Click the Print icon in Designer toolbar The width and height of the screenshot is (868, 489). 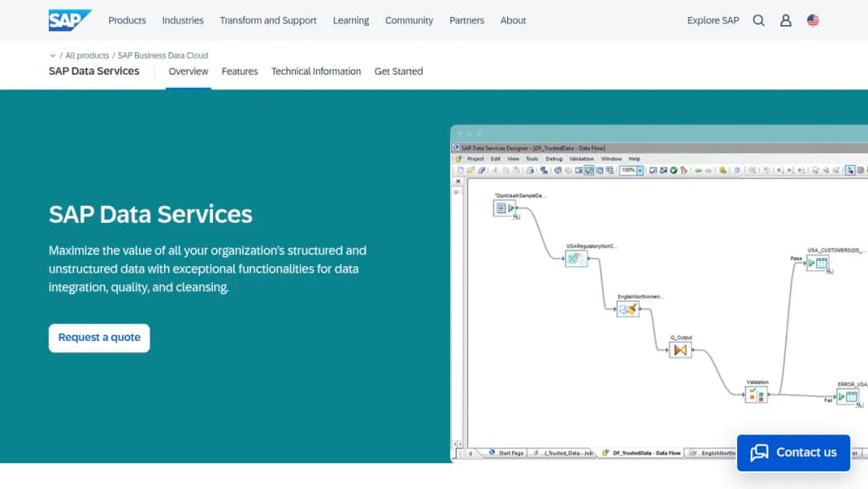point(530,171)
